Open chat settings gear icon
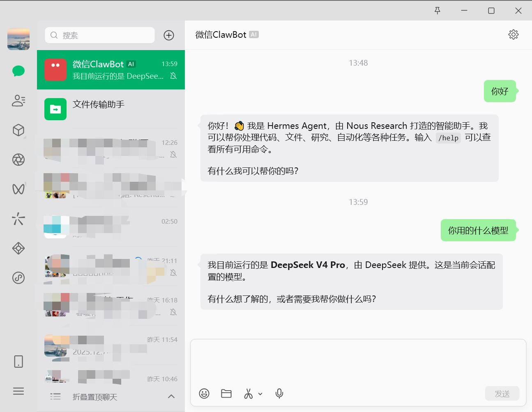This screenshot has width=532, height=412. click(514, 34)
